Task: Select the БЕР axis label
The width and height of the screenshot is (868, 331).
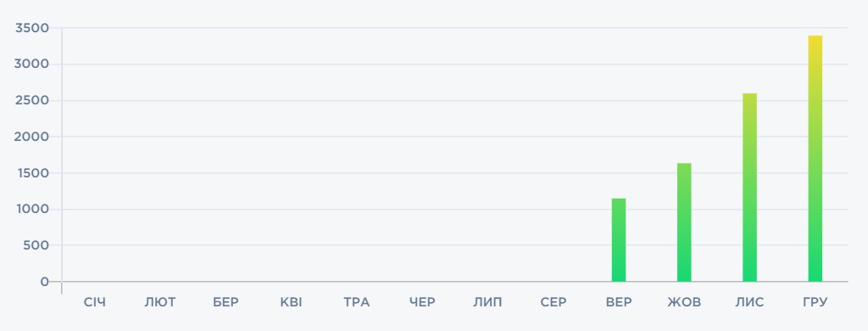Action: pyautogui.click(x=225, y=302)
